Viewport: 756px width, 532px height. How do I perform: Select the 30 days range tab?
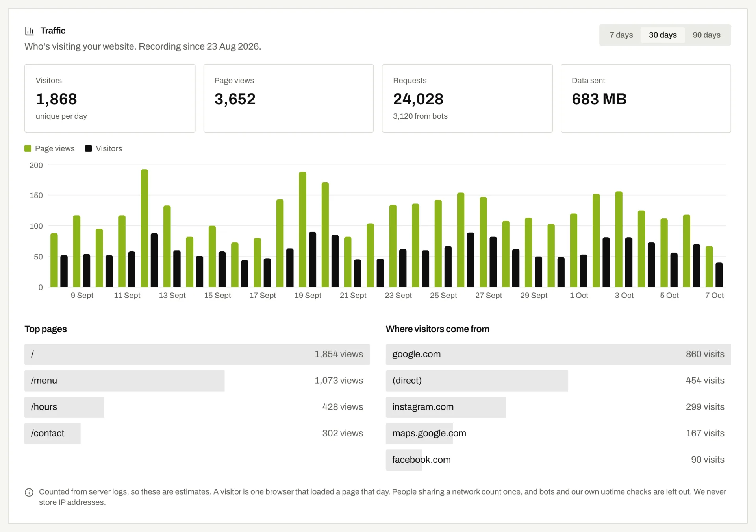(x=663, y=35)
